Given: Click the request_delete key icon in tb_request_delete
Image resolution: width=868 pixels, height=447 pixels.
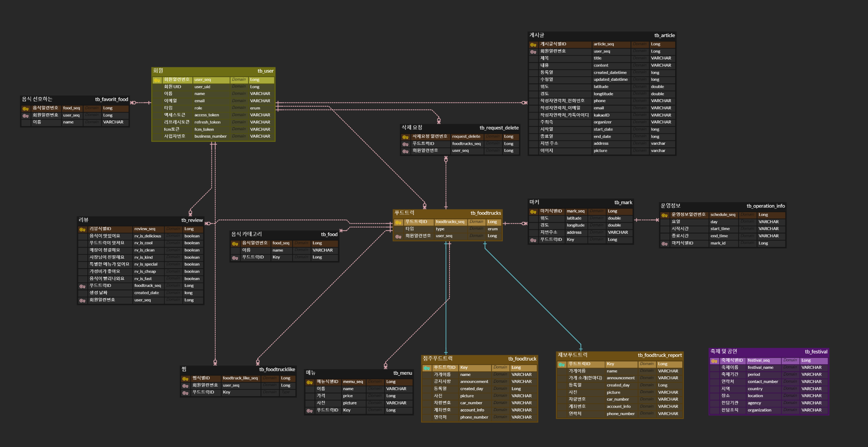Looking at the screenshot, I should 405,137.
